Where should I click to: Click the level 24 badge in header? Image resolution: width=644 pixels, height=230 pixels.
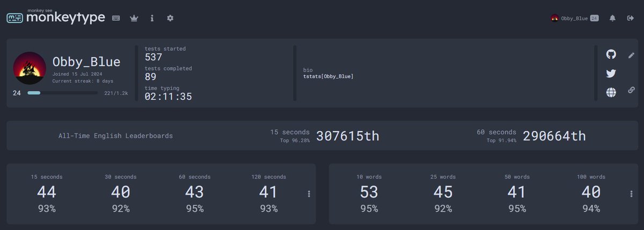coord(594,18)
